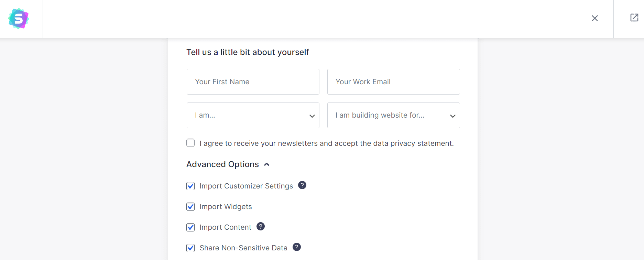Close the template import wizard
This screenshot has height=260, width=644.
point(594,18)
